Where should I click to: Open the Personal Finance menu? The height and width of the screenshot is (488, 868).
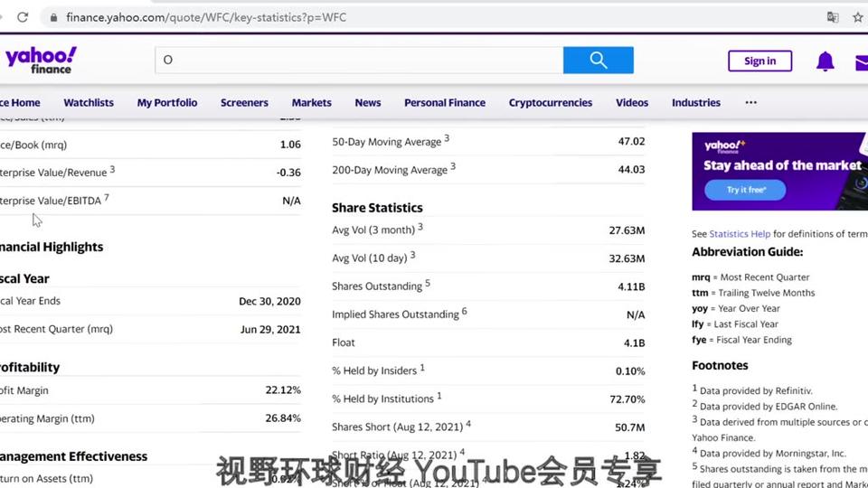[445, 102]
